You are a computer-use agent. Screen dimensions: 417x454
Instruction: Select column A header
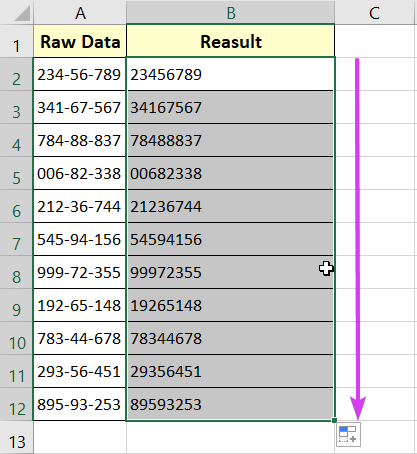[80, 12]
